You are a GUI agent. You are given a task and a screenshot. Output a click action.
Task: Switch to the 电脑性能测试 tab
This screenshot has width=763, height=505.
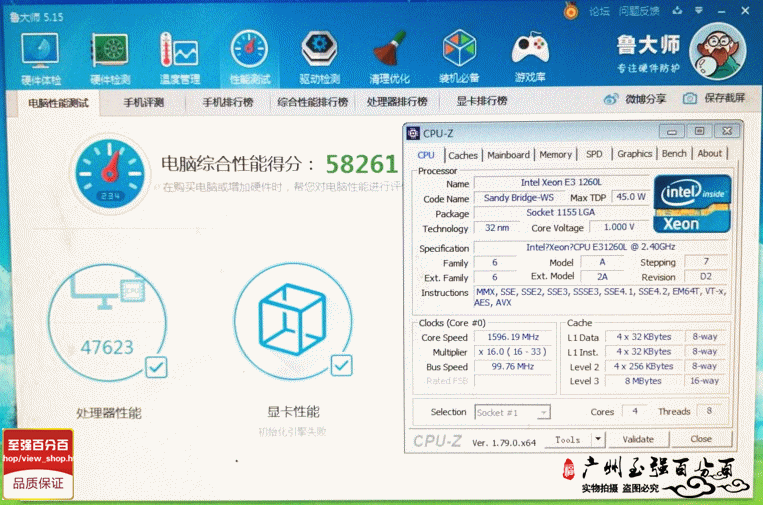tap(58, 103)
